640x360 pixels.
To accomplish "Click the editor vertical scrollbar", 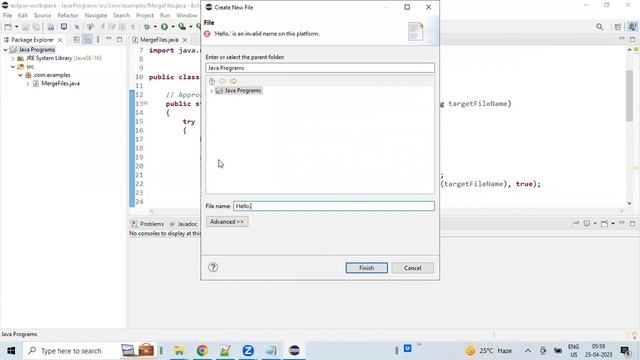I will tap(629, 96).
